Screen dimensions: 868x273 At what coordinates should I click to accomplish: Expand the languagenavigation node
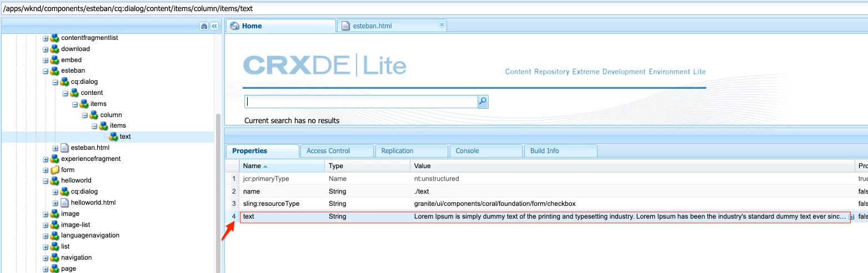tap(46, 236)
